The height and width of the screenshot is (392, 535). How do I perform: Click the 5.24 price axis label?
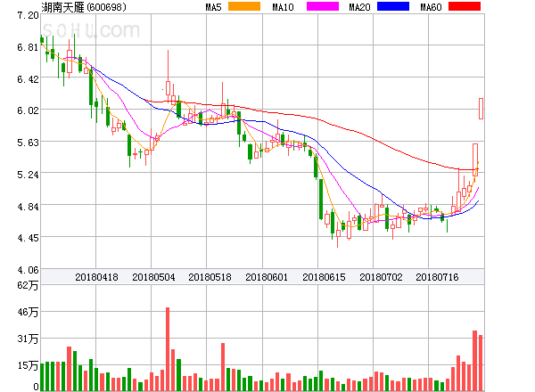[x=28, y=175]
